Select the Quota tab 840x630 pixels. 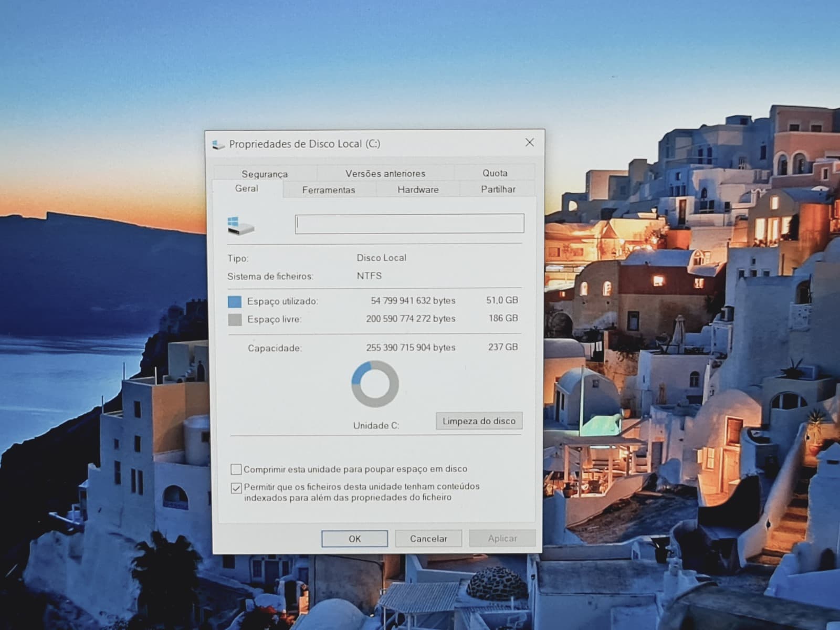click(495, 173)
